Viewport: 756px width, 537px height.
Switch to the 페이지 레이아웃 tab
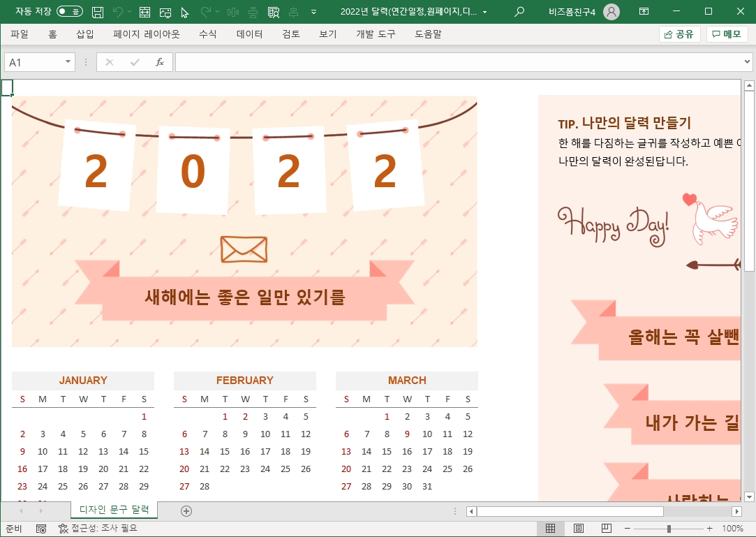click(146, 34)
